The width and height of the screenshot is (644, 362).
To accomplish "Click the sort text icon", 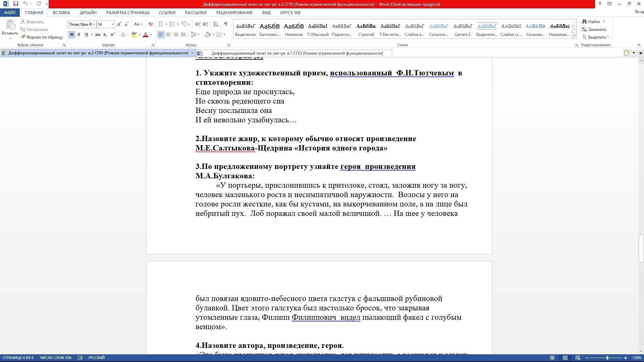I will click(x=216, y=24).
